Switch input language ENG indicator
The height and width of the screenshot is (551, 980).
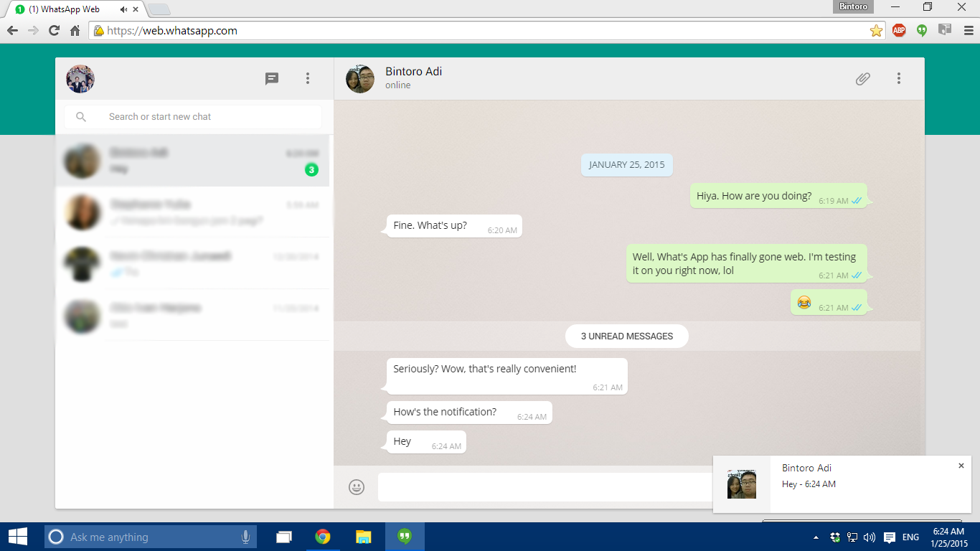click(910, 537)
